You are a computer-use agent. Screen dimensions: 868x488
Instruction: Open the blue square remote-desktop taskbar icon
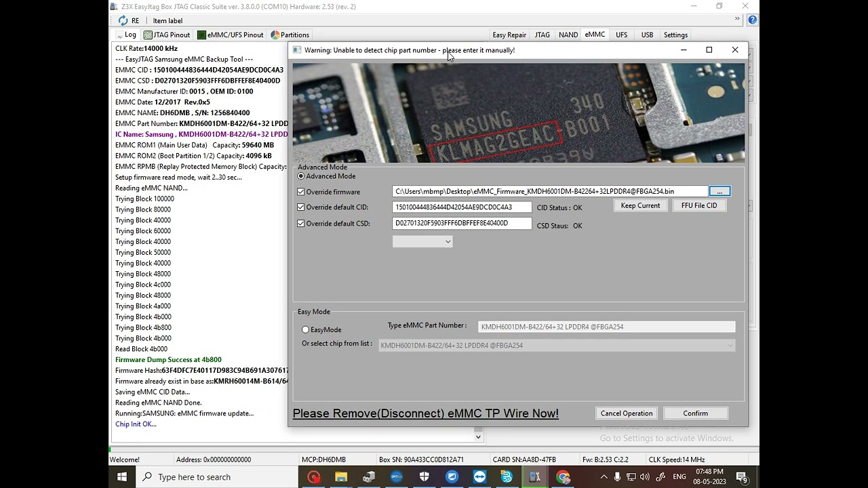[x=452, y=477]
